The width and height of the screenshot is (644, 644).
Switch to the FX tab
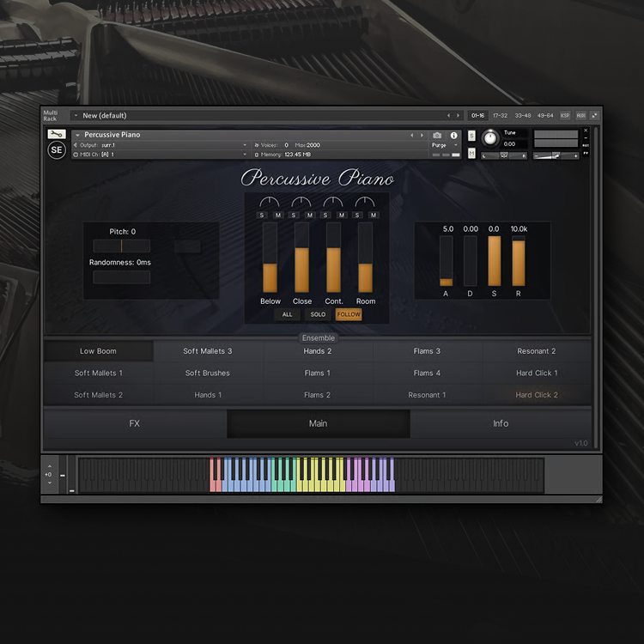[135, 423]
